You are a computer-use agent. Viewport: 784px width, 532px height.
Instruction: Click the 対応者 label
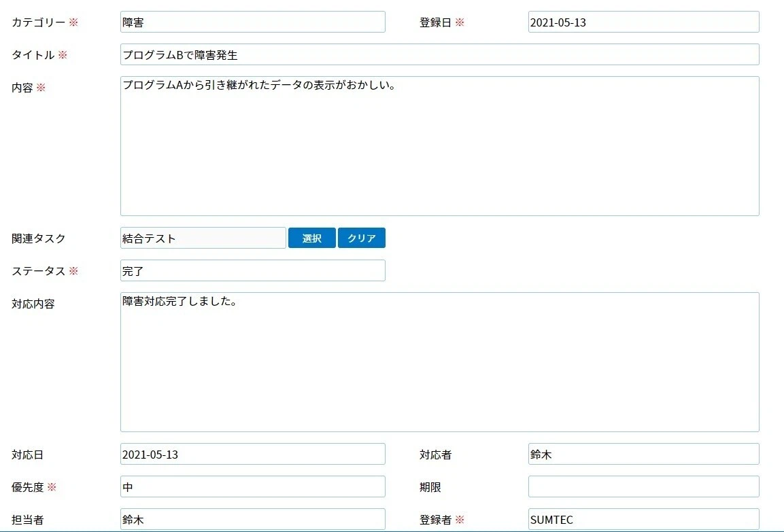click(x=435, y=455)
